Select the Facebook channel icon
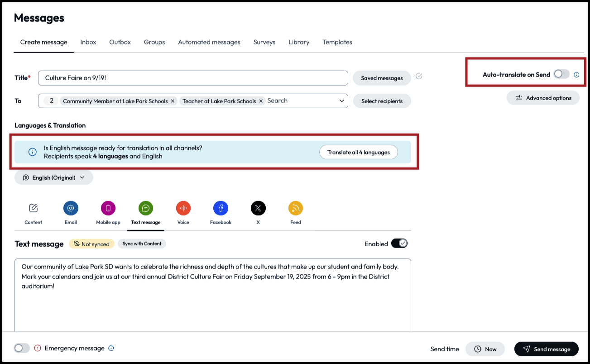This screenshot has height=364, width=590. [x=221, y=208]
